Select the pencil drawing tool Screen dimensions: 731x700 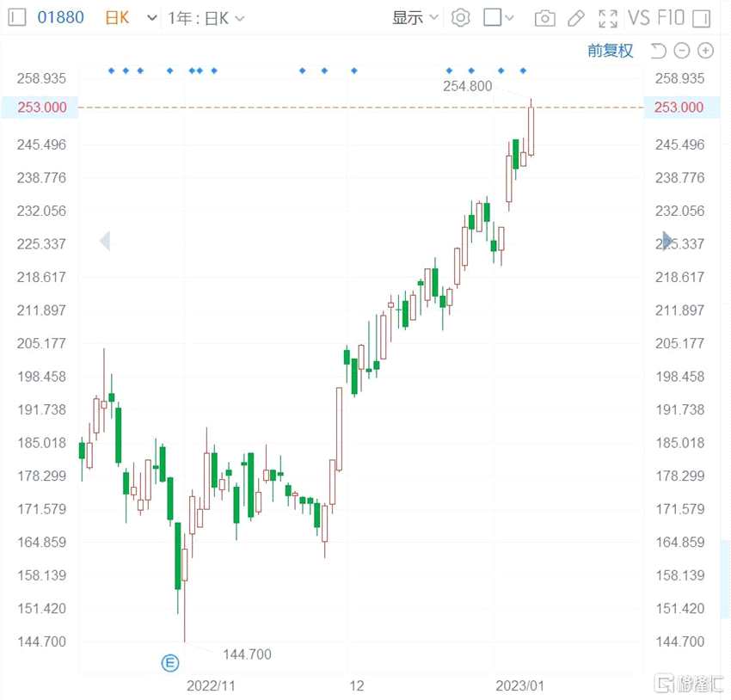pyautogui.click(x=576, y=17)
